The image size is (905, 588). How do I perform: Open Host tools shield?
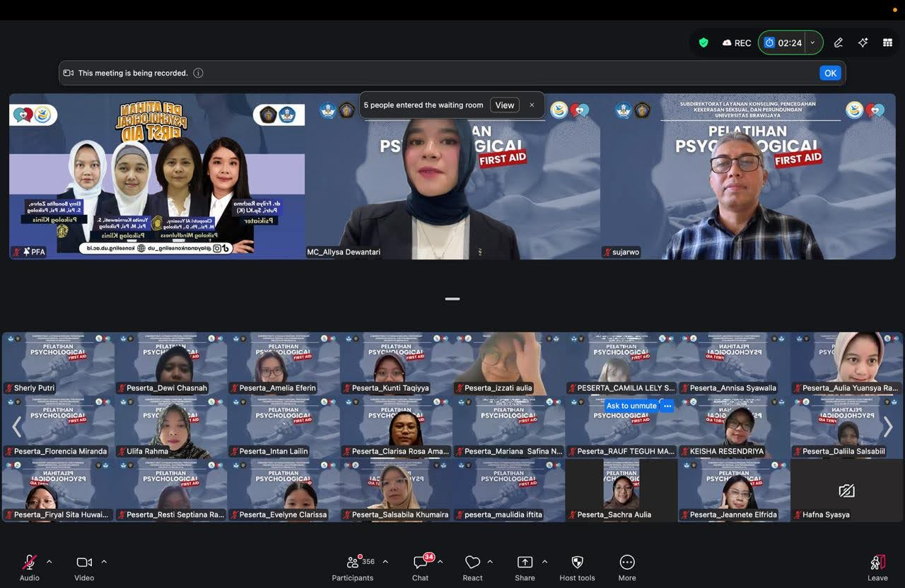point(577,568)
